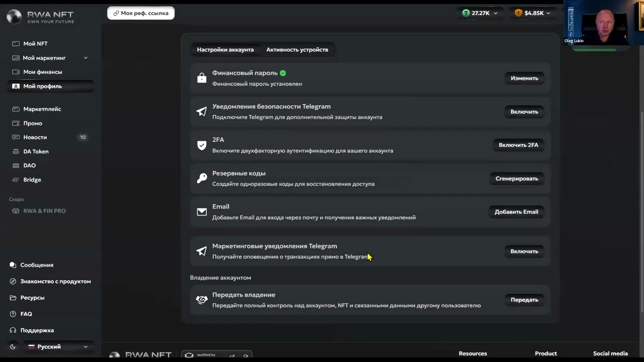Click the backup codes key icon

[202, 178]
